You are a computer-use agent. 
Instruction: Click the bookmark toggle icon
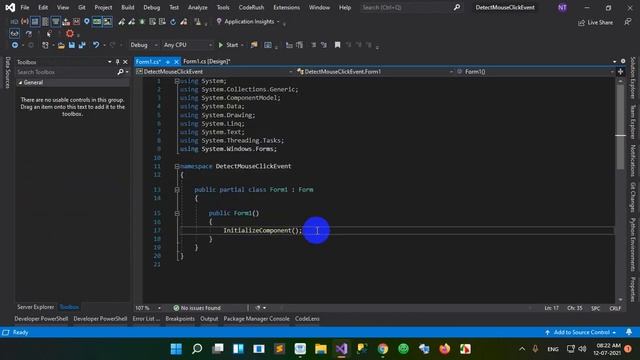(x=338, y=45)
